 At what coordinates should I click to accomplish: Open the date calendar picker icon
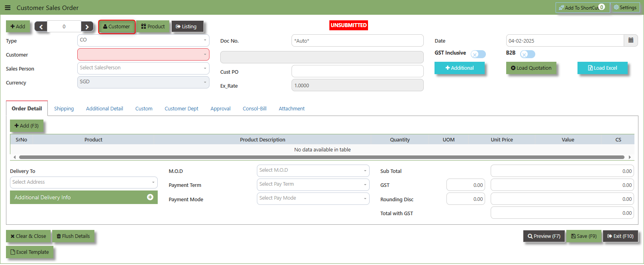(631, 41)
